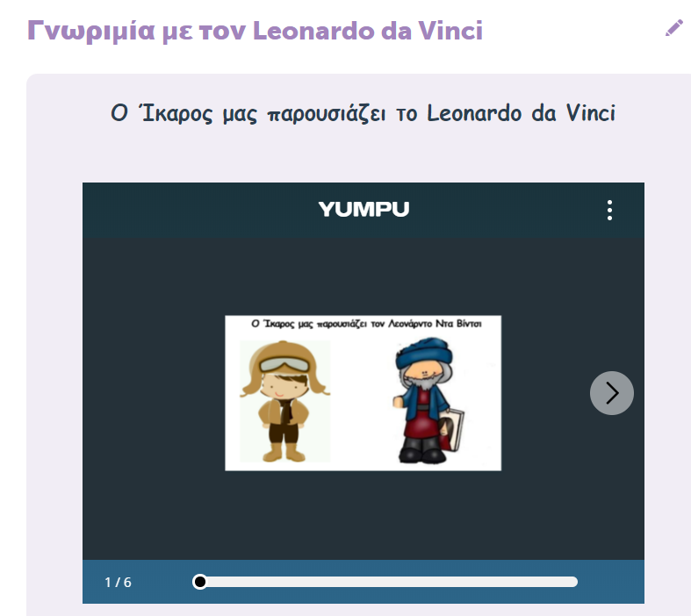Click the aviator goggles on the boy's helmet

(x=284, y=365)
